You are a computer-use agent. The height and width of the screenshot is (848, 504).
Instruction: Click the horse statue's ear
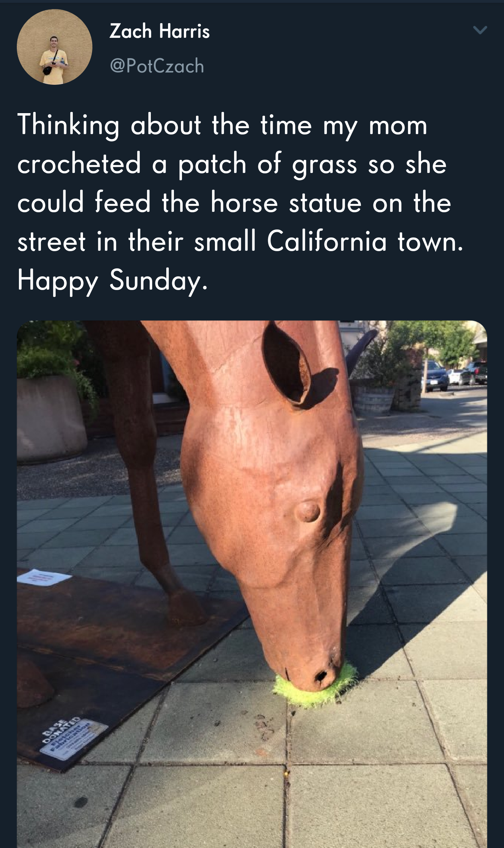pos(287,364)
